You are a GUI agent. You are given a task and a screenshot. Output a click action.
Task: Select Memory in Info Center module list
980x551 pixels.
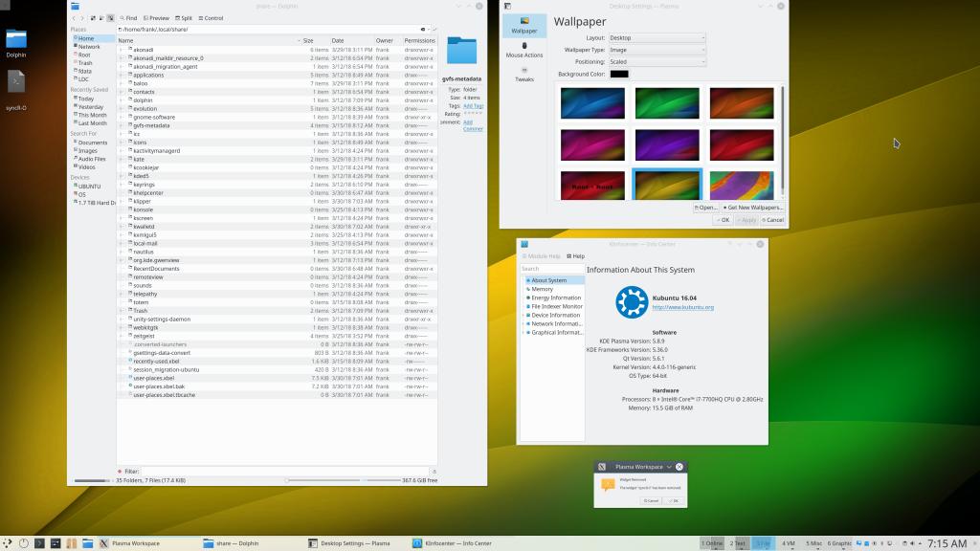pos(542,289)
